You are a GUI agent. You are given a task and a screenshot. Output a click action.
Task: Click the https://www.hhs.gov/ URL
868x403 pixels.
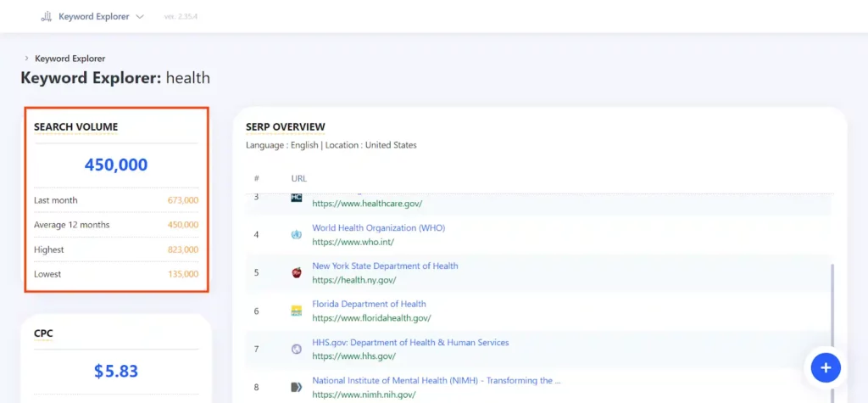coord(353,356)
